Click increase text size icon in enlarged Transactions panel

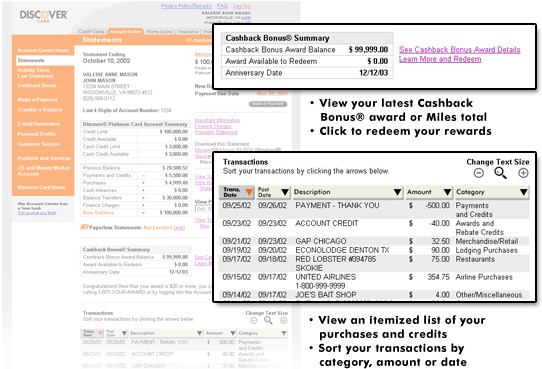(523, 173)
